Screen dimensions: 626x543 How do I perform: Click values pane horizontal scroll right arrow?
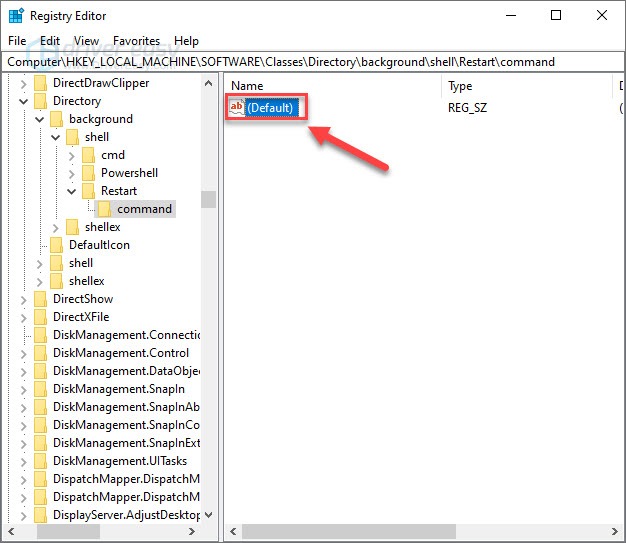(x=614, y=531)
